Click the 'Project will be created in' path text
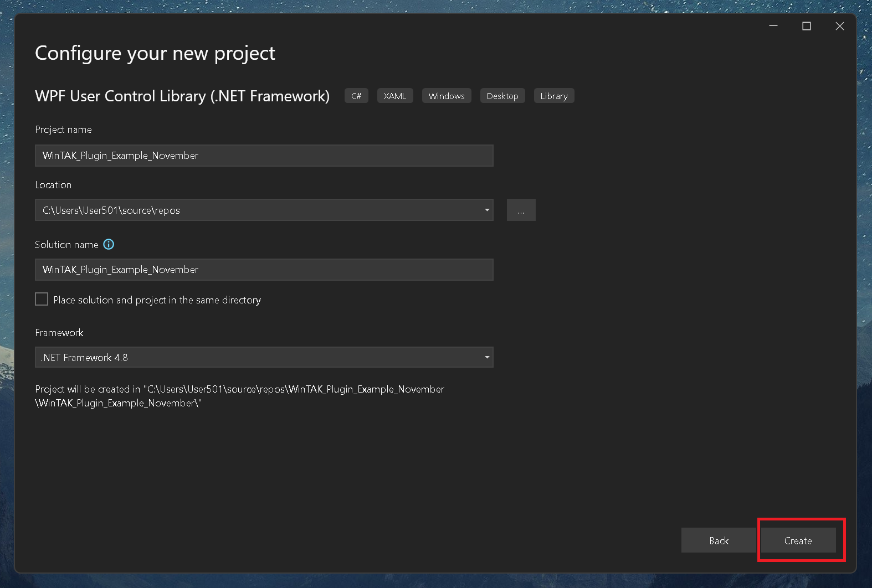Image resolution: width=872 pixels, height=588 pixels. tap(240, 396)
